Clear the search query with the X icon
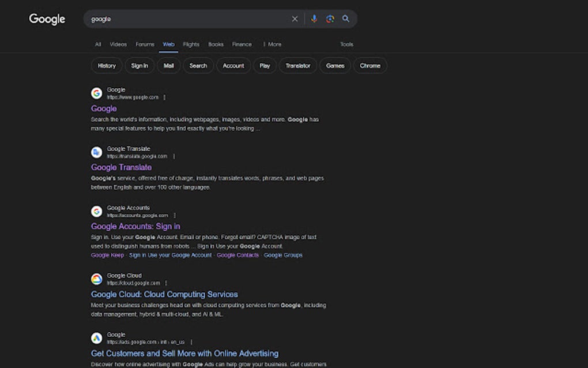 [295, 18]
